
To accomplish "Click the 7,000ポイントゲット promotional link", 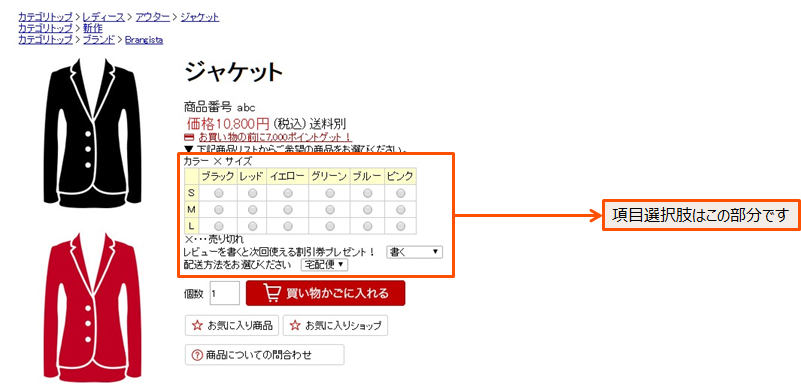I will pos(275,137).
